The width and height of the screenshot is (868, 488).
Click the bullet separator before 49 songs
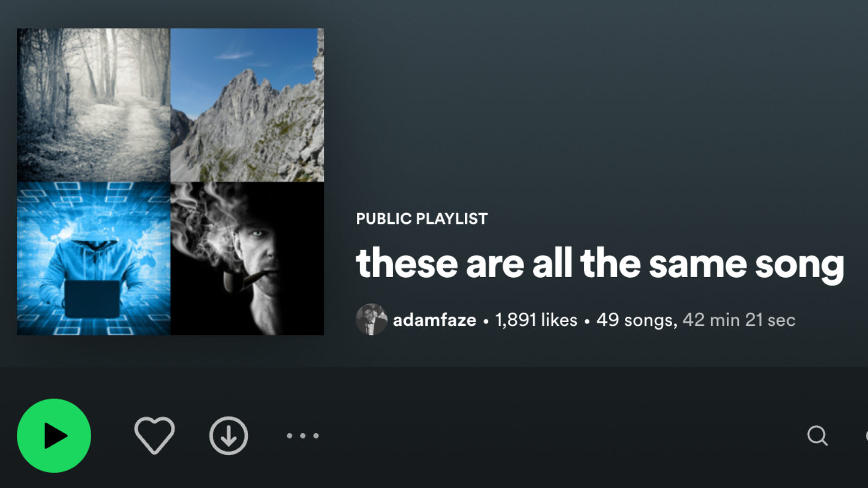click(x=587, y=321)
